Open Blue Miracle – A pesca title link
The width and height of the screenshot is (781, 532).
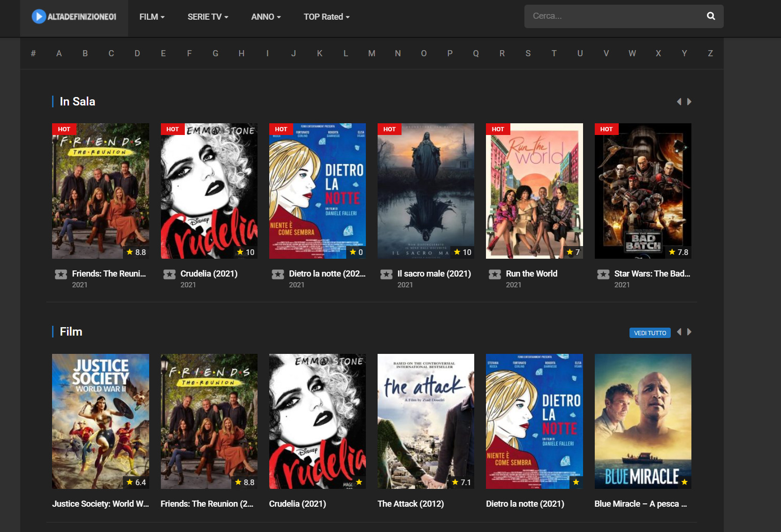point(641,504)
